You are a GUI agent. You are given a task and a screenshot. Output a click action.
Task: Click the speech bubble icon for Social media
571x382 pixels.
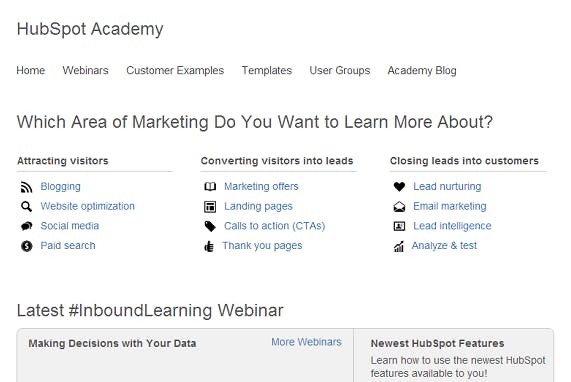tap(26, 226)
